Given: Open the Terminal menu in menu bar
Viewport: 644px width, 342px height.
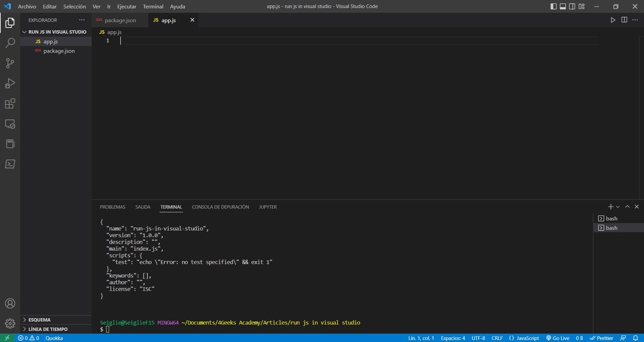Looking at the screenshot, I should (153, 6).
